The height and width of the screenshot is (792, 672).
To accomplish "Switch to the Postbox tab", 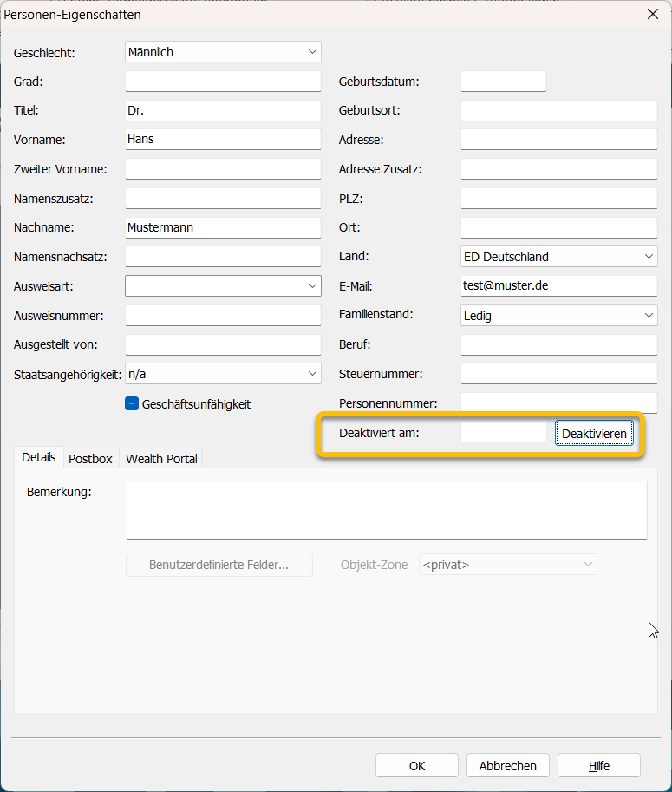I will [90, 458].
